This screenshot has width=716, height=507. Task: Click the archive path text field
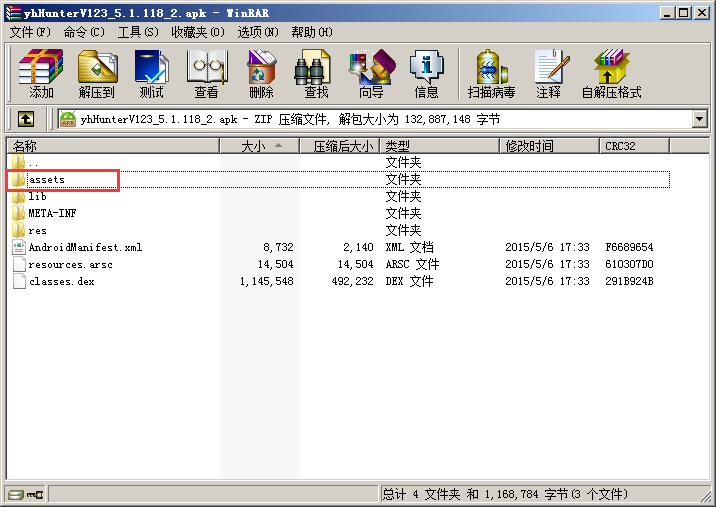click(x=374, y=120)
